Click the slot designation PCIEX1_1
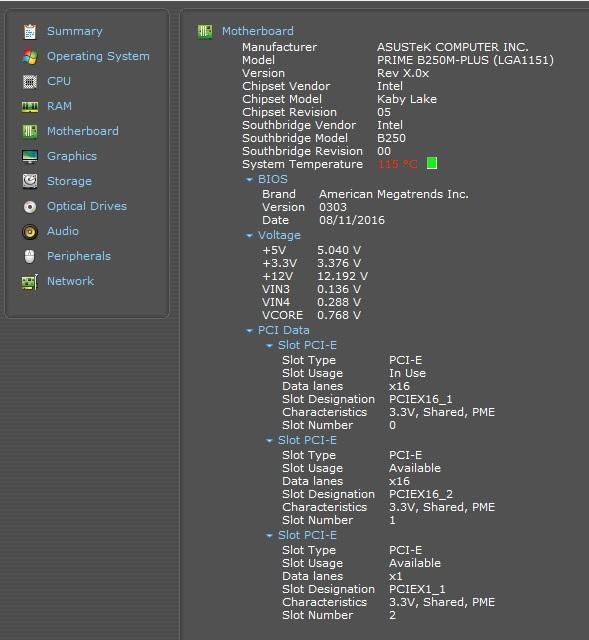 (417, 589)
